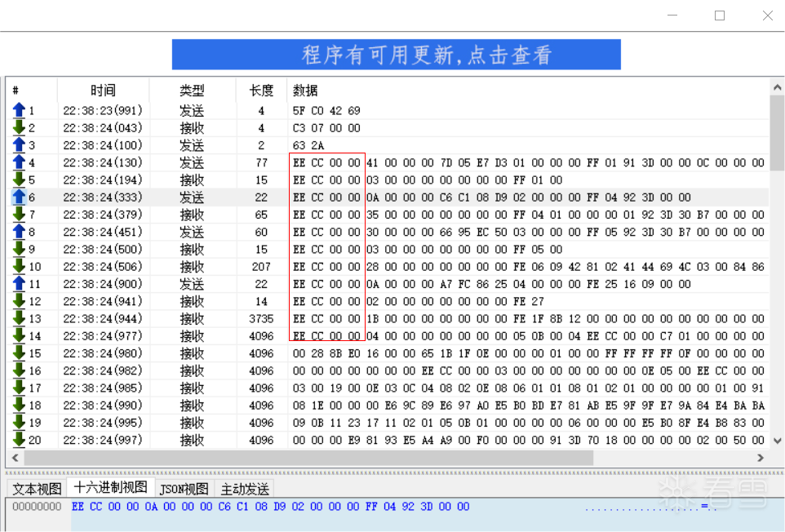Click the send arrow icon of row 6
Screen dimensions: 785x532
tap(19, 197)
